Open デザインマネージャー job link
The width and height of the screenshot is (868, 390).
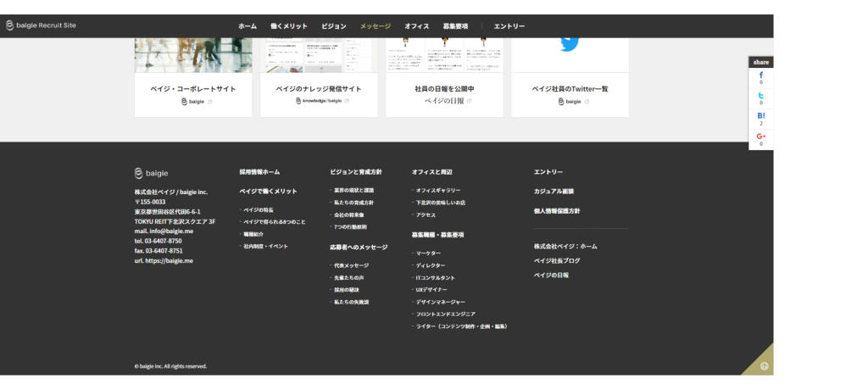pyautogui.click(x=441, y=302)
